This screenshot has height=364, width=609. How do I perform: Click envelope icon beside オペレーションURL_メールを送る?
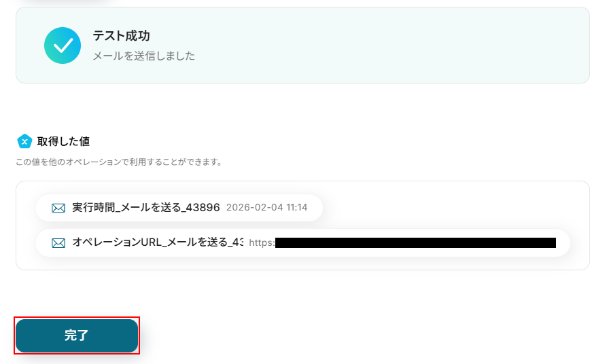(58, 243)
